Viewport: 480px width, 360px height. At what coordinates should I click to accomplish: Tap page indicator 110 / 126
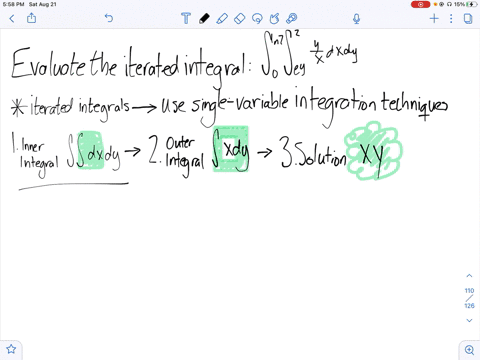click(x=469, y=298)
